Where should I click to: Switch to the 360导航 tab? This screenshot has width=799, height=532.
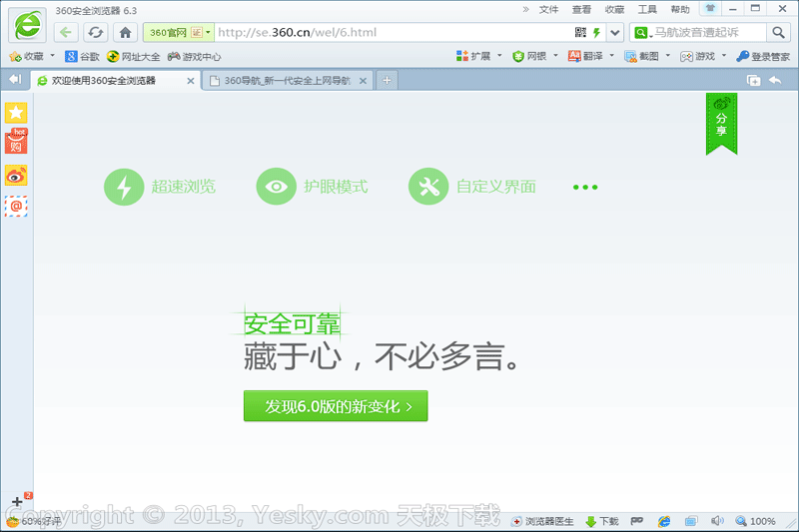coord(285,80)
